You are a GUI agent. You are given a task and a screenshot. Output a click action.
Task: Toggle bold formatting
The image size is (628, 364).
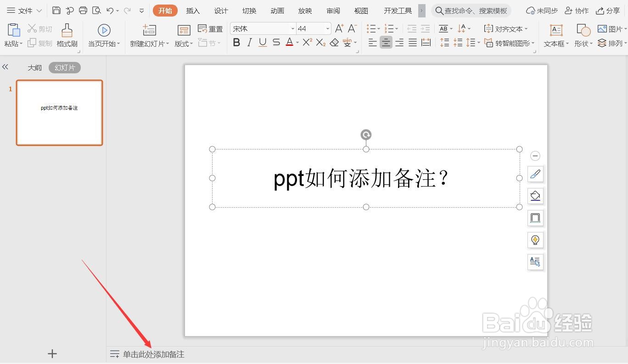(x=236, y=43)
